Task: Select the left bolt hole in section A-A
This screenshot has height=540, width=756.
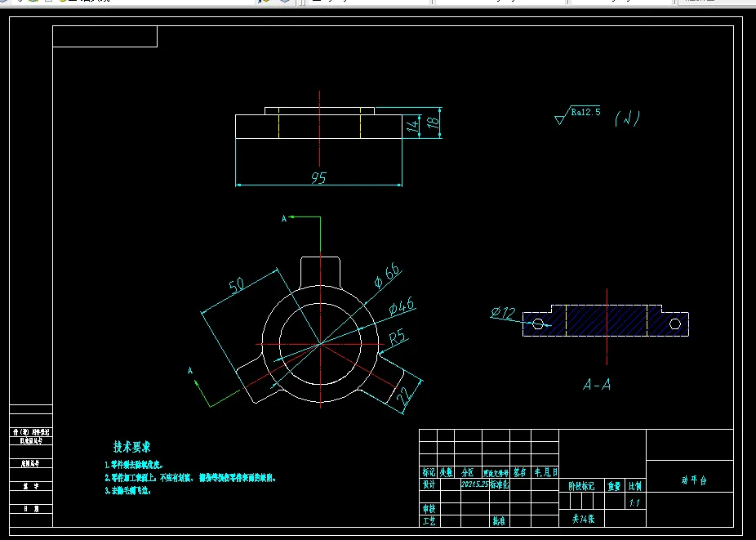Action: tap(538, 324)
